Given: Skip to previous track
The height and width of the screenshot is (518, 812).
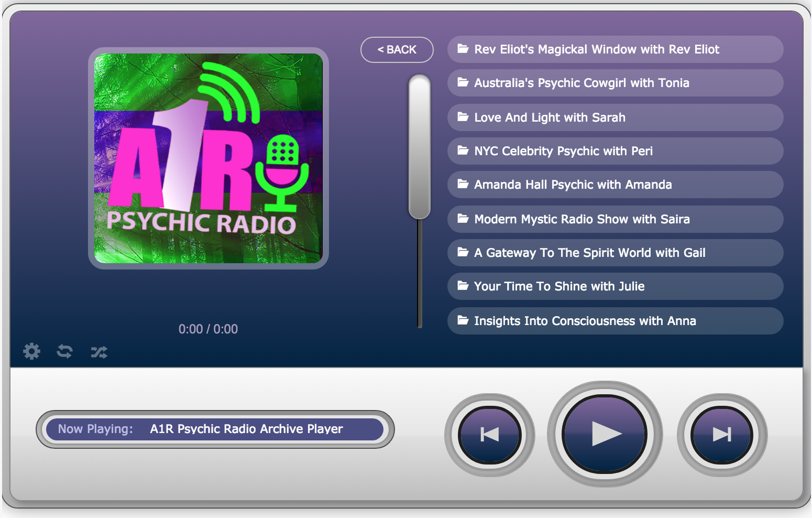Looking at the screenshot, I should 489,435.
